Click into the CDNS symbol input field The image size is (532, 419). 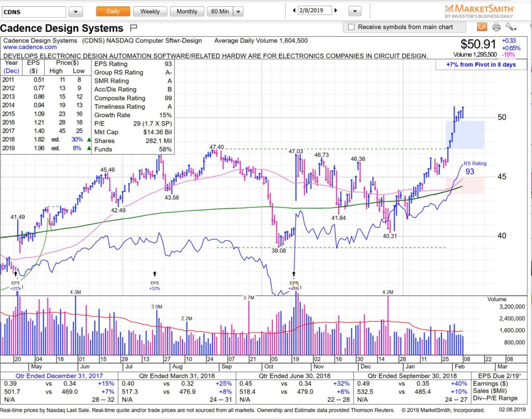point(34,12)
